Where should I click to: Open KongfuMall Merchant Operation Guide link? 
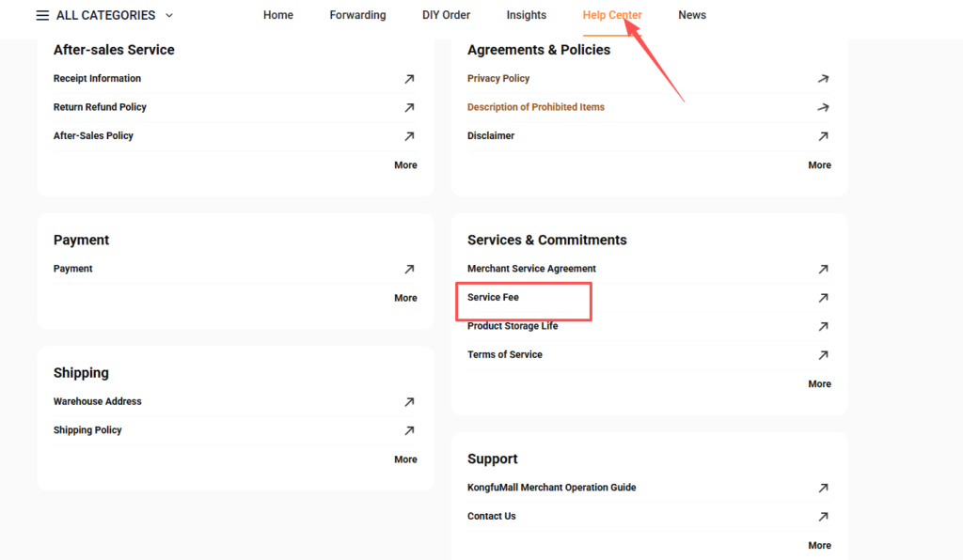click(x=551, y=488)
